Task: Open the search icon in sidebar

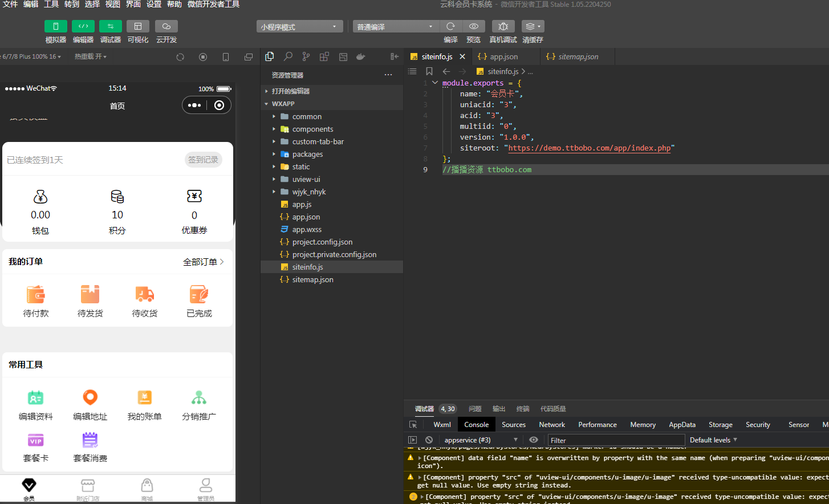Action: [288, 56]
